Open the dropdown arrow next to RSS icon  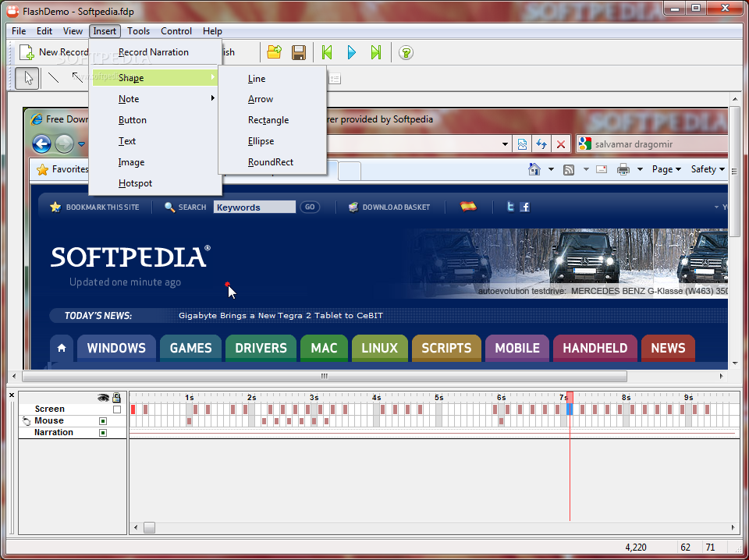(586, 169)
